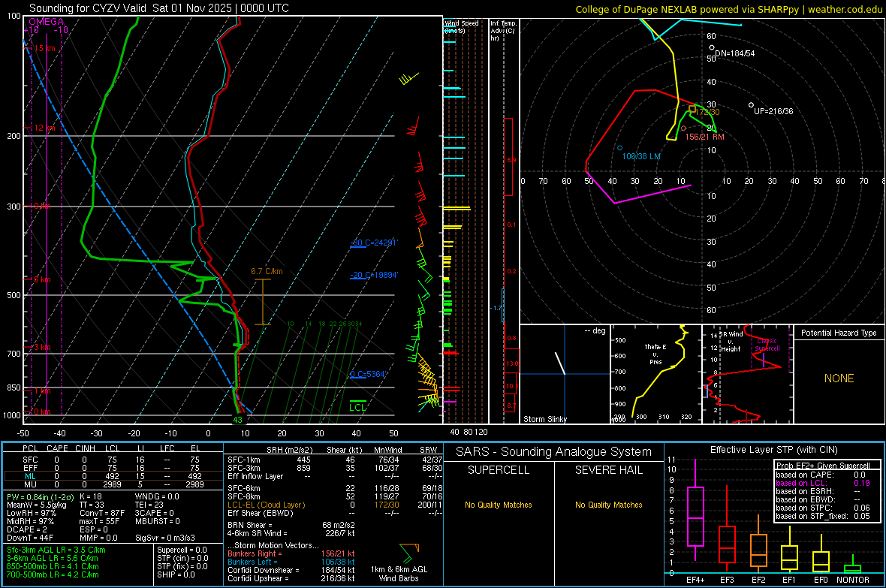
Task: Click the 3 km height marker
Action: point(41,347)
